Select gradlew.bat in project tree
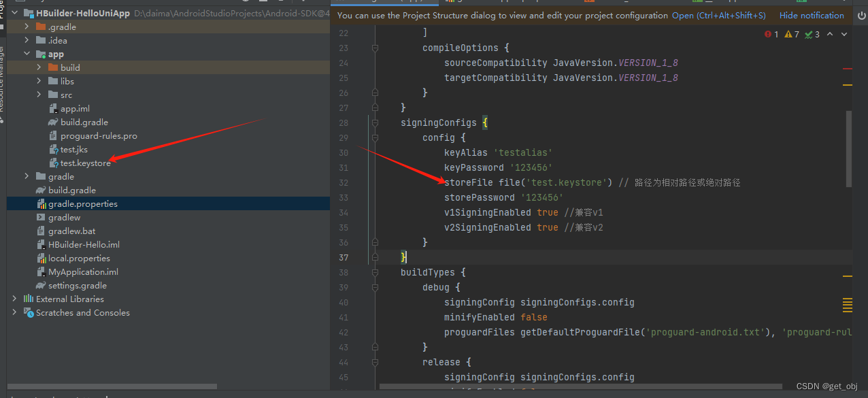This screenshot has width=868, height=398. pos(71,231)
